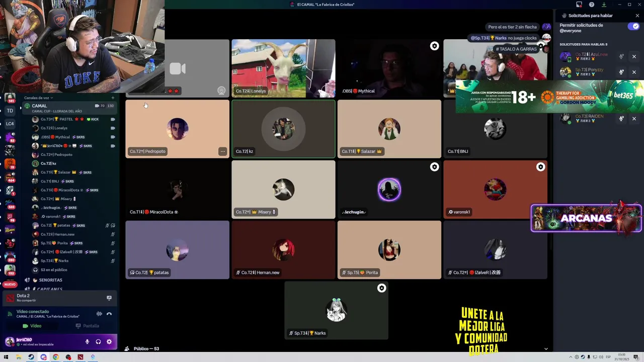Focus the kz speaker tile
Image resolution: width=644 pixels, height=362 pixels.
(283, 129)
